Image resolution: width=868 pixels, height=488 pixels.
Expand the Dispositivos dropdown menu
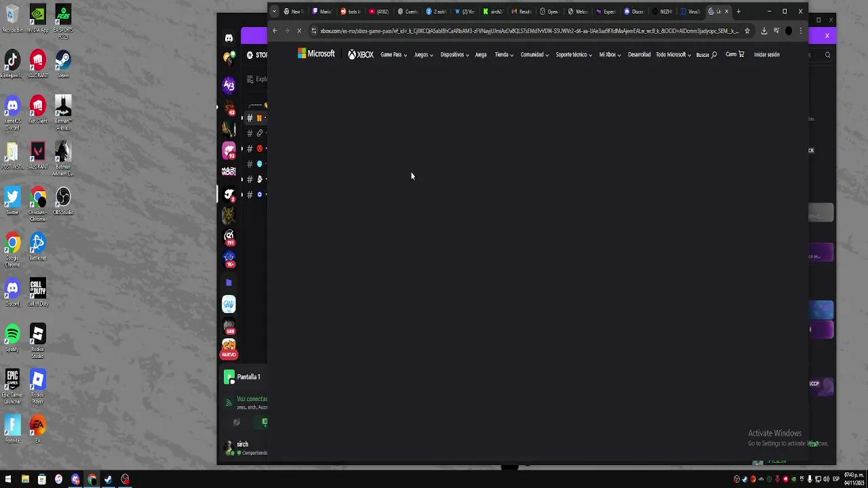pyautogui.click(x=454, y=55)
